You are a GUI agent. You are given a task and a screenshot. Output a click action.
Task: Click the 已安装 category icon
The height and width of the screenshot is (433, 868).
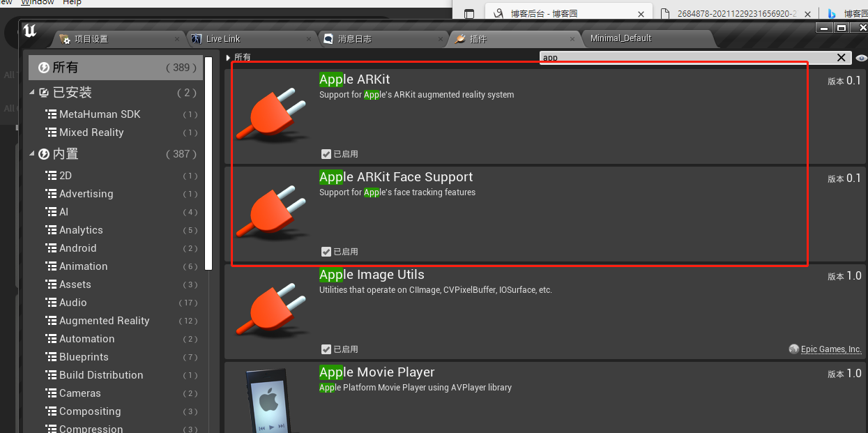point(44,93)
